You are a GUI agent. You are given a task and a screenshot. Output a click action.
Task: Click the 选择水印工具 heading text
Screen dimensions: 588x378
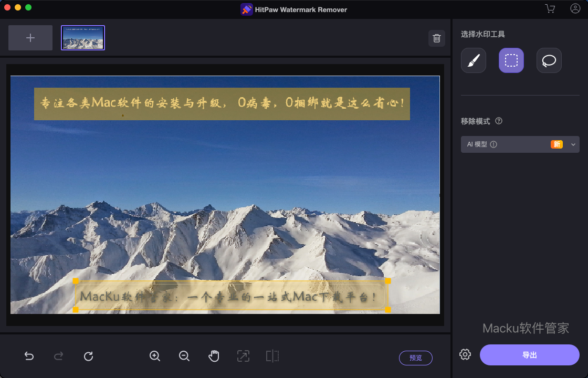(482, 35)
